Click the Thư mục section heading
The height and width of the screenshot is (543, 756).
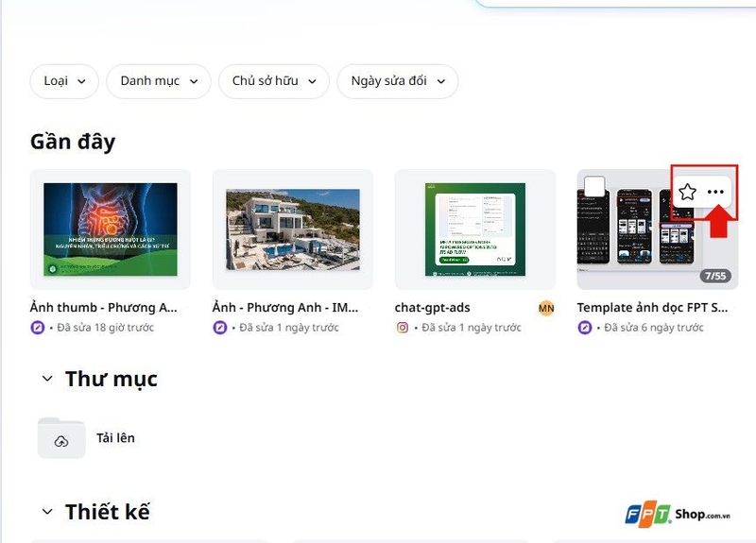click(x=112, y=379)
